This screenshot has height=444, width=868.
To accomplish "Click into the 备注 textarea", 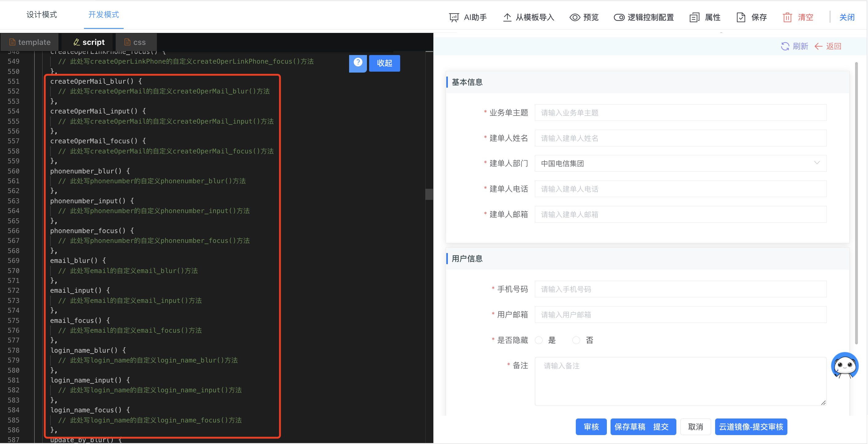I will [x=681, y=381].
